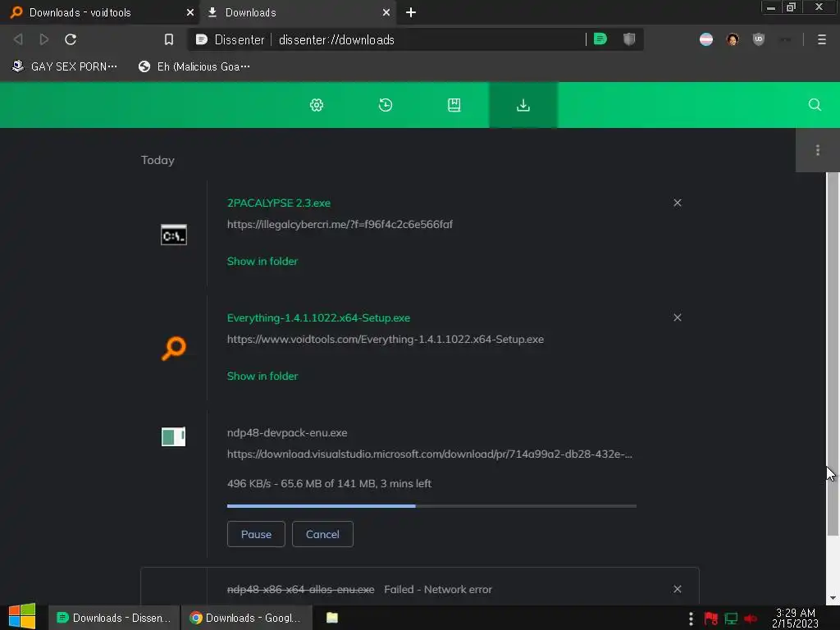
Task: Click the Everything orange magnifier file icon
Action: click(x=174, y=348)
